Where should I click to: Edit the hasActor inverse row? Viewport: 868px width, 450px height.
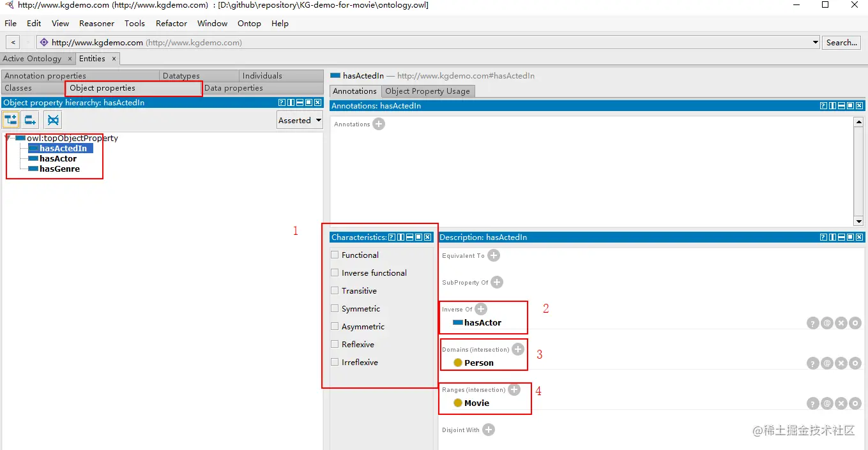coord(855,323)
